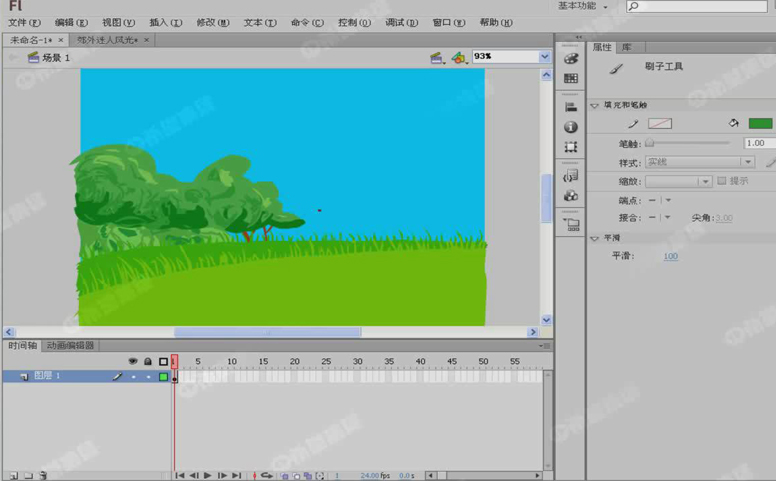This screenshot has height=481, width=776.
Task: Open the Transform panel icon
Action: [x=571, y=147]
